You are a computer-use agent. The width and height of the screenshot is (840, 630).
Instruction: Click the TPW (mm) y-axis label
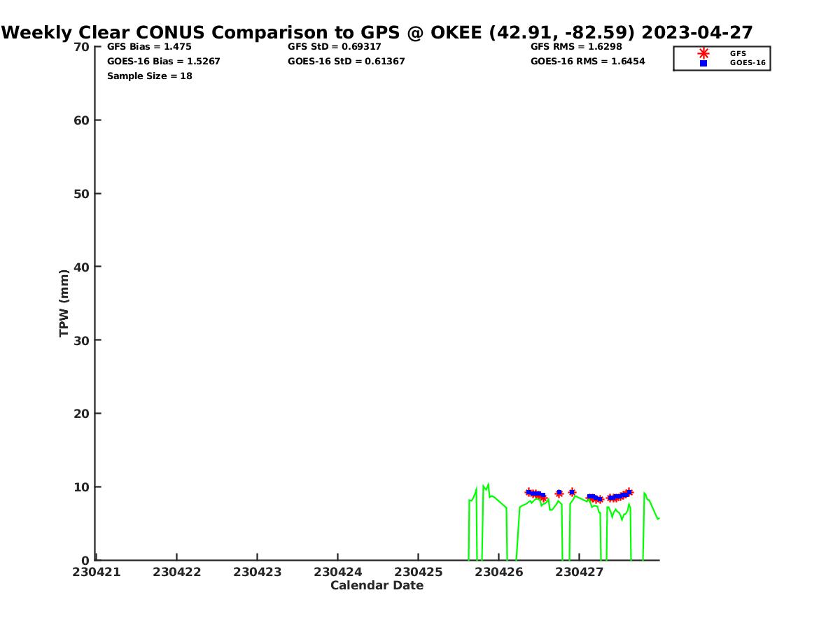[64, 303]
